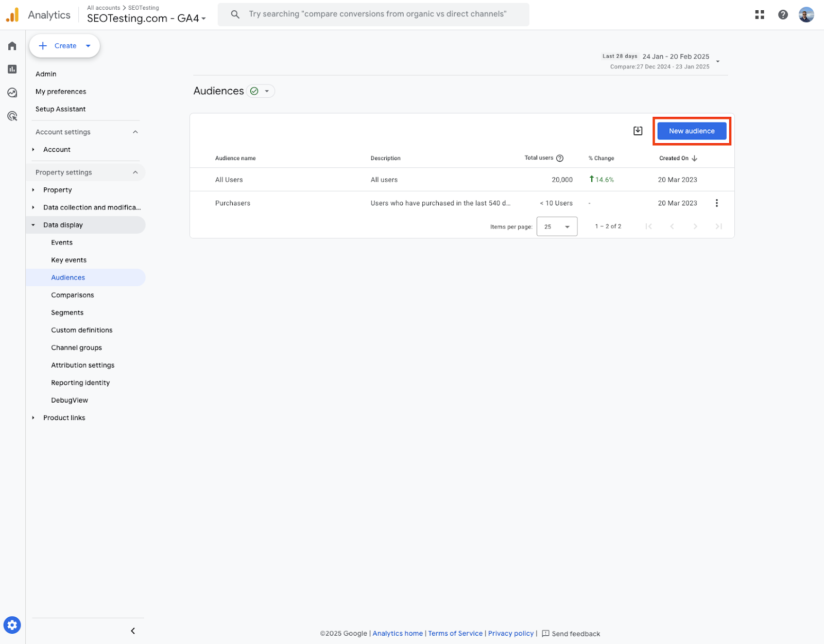Open the Reports icon in left rail

click(12, 69)
